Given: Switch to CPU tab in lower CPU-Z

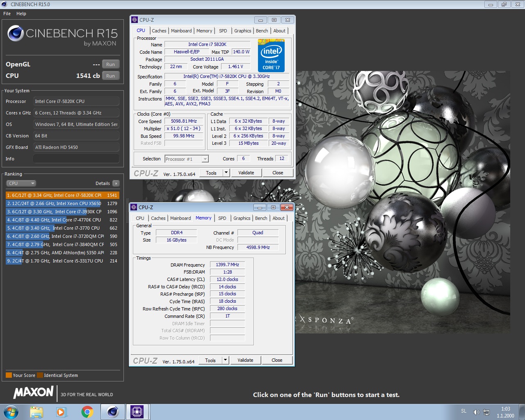Looking at the screenshot, I should [x=140, y=218].
